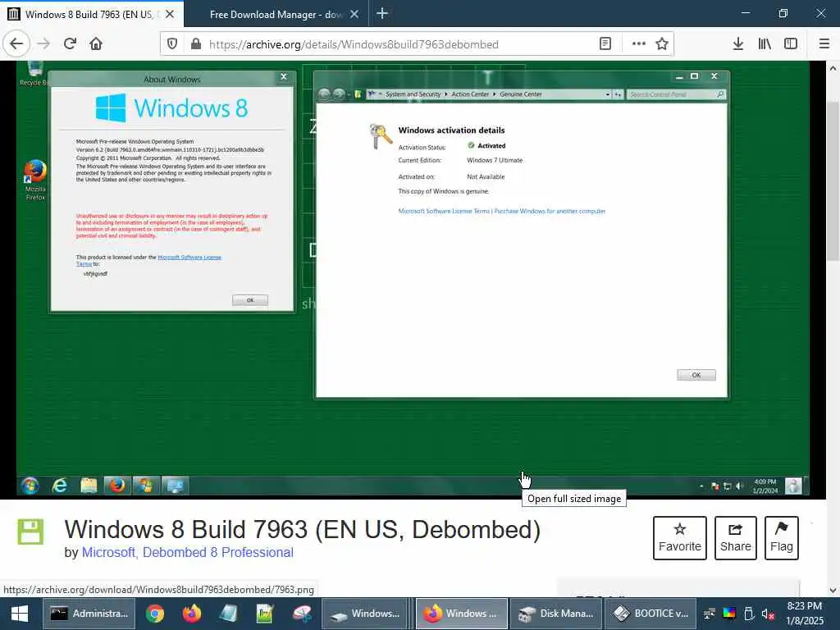Click network icon in system tray
This screenshot has width=840, height=630.
point(710,614)
